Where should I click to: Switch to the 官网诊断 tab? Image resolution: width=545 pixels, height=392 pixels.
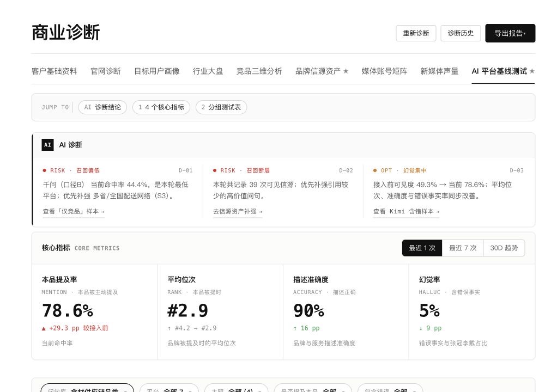(106, 71)
